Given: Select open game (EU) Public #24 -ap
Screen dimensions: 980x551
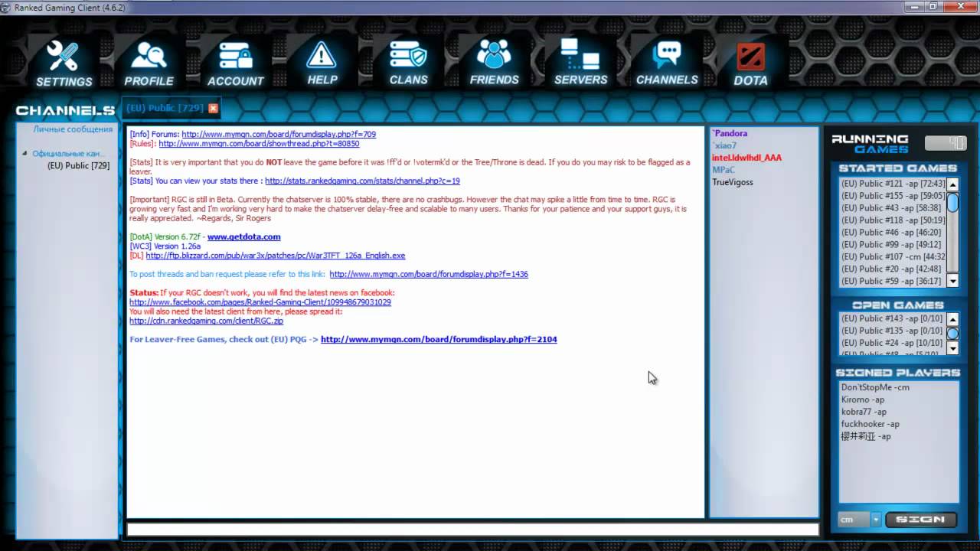Looking at the screenshot, I should click(x=893, y=343).
